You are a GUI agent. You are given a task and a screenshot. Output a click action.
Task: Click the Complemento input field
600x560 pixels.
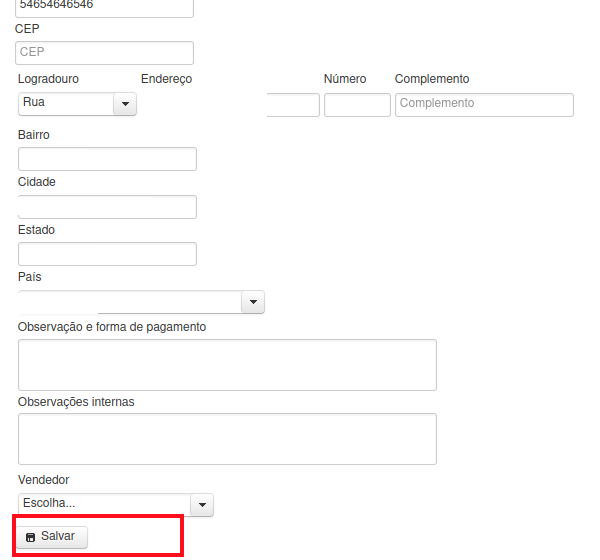pyautogui.click(x=484, y=105)
